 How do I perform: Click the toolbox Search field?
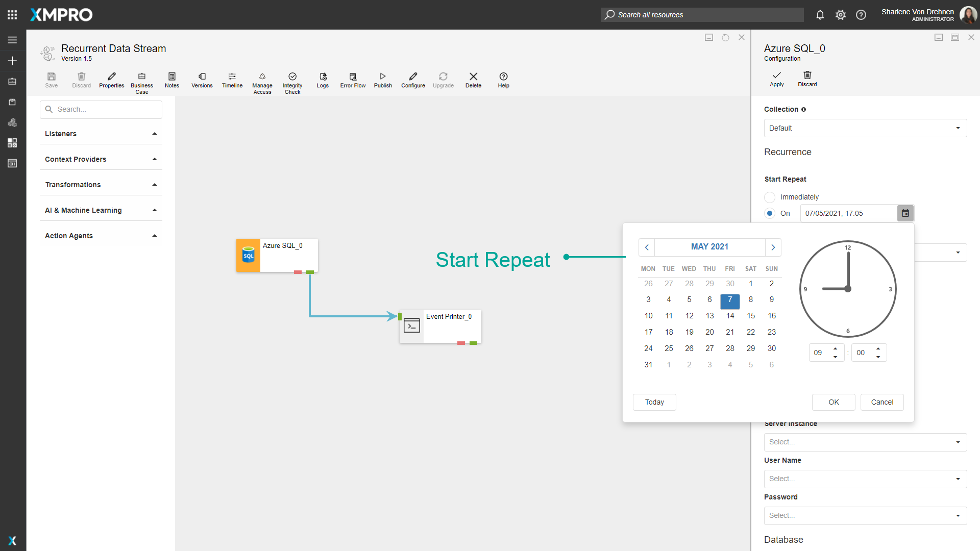click(x=101, y=109)
